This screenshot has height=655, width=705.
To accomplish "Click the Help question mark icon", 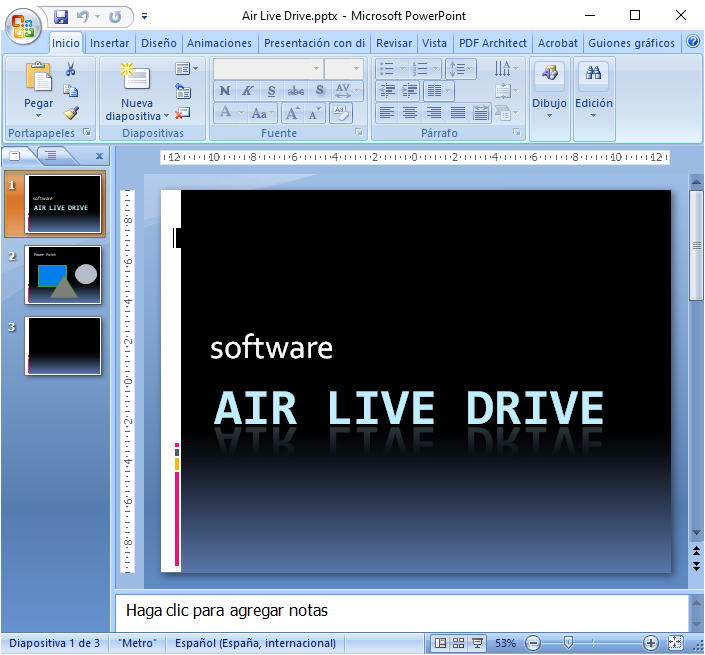I will [693, 42].
